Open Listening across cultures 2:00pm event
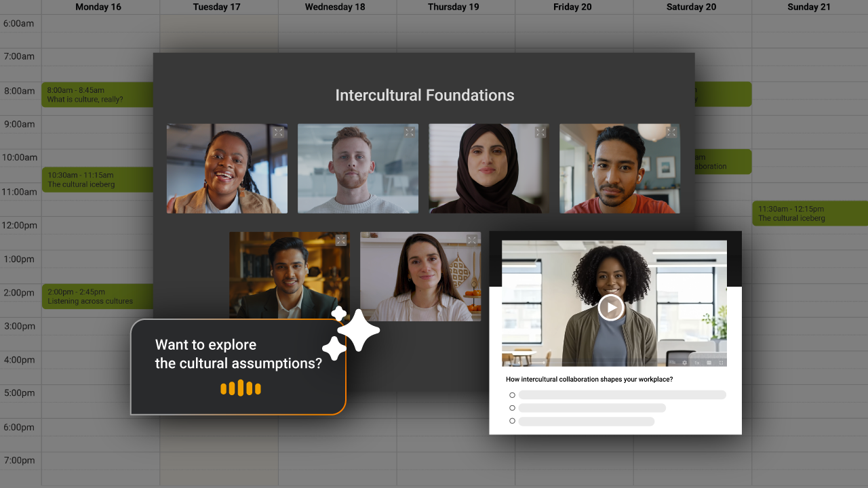Viewport: 868px width, 488px height. click(x=97, y=296)
